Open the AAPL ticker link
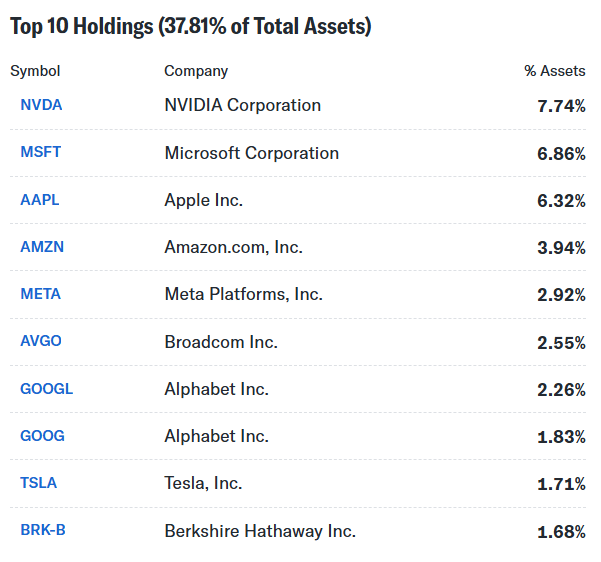The image size is (601, 562). coord(40,200)
